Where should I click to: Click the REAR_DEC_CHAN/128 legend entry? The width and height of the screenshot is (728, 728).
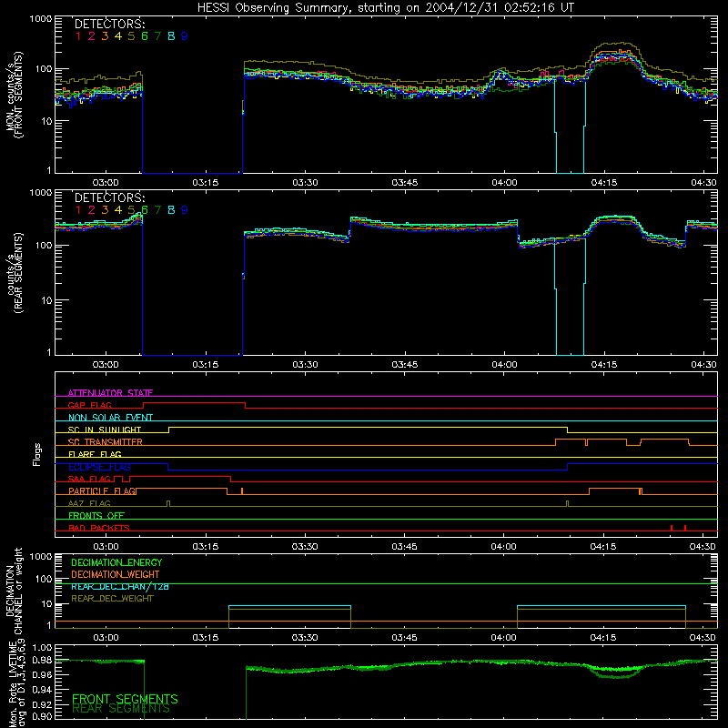click(120, 587)
